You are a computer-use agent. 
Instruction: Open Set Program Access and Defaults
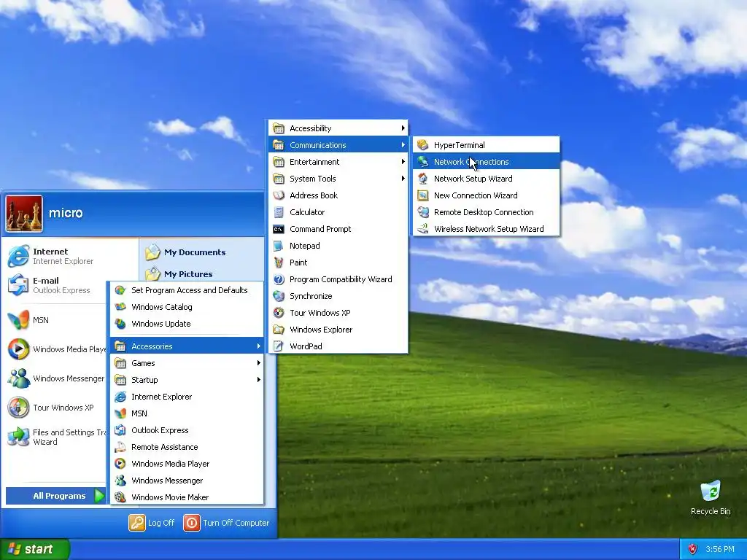[187, 290]
